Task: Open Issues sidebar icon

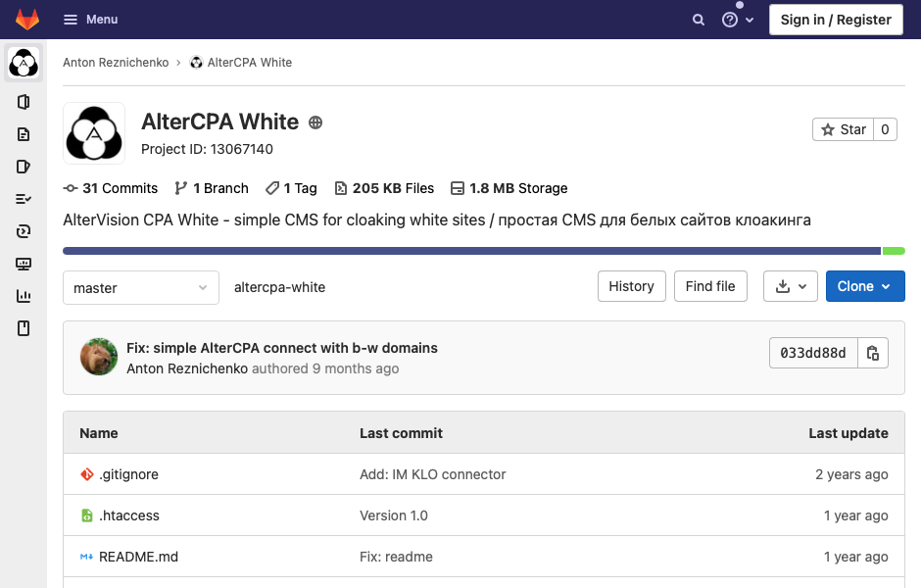Action: click(x=24, y=167)
